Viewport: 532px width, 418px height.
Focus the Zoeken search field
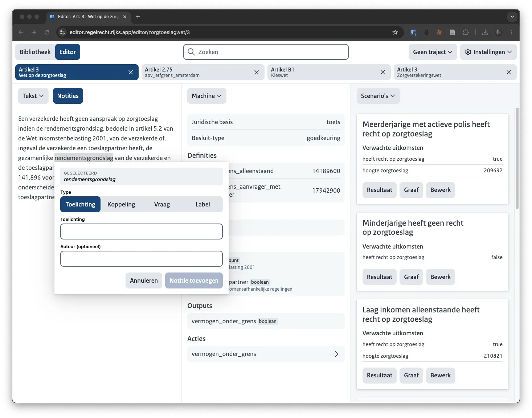(266, 52)
